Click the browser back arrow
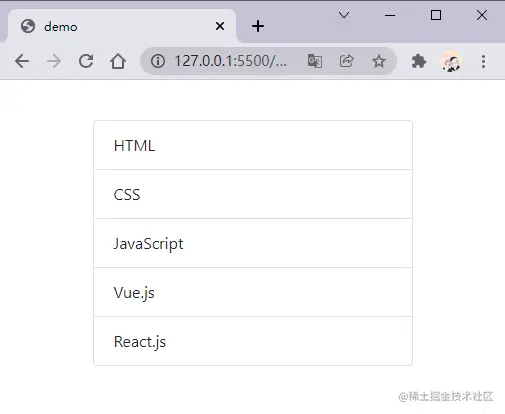 (x=22, y=61)
